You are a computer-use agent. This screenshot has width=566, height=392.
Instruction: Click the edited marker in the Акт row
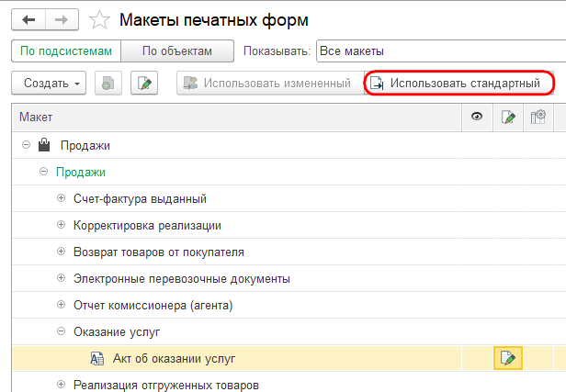click(x=508, y=358)
